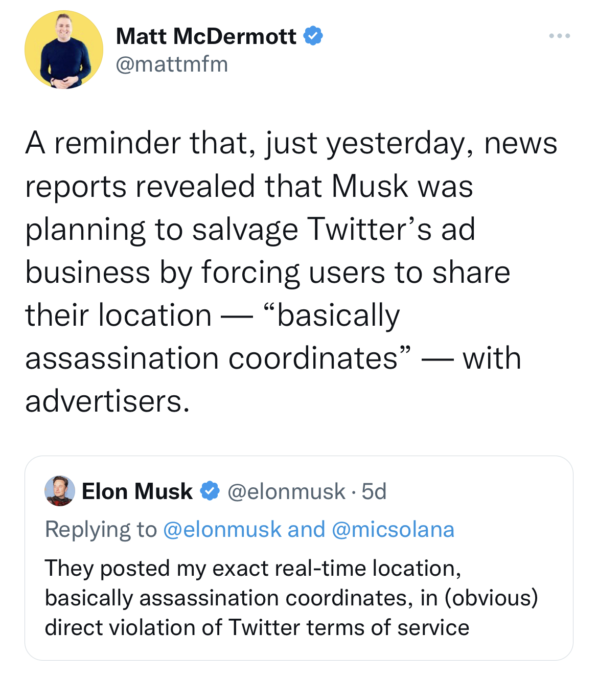The image size is (598, 700).
Task: Click the 'Replying to' label text
Action: (x=101, y=530)
